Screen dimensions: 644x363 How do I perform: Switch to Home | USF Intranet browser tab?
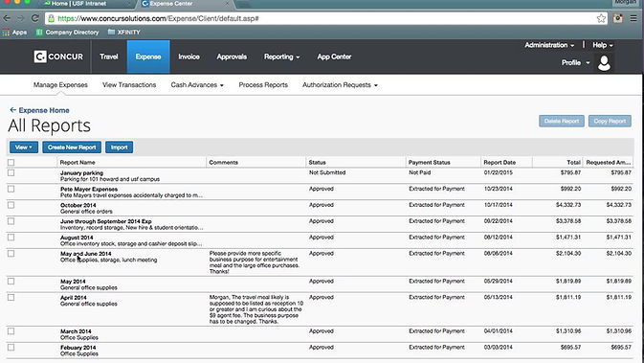pos(78,3)
